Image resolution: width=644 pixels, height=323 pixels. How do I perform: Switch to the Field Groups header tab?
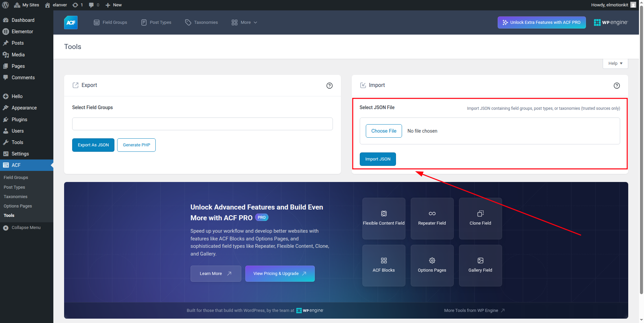pyautogui.click(x=110, y=22)
